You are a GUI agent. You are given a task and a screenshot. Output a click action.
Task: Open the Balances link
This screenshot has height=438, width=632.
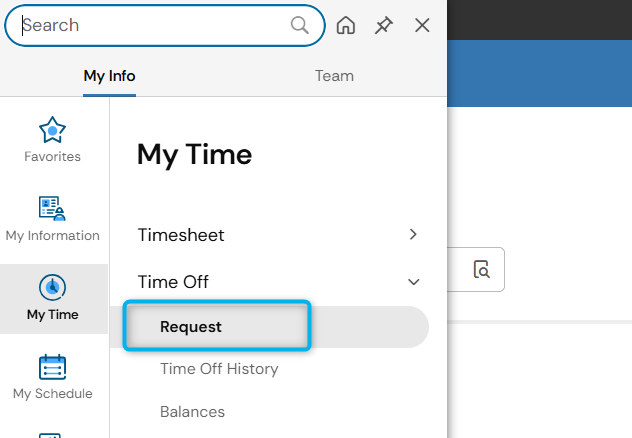tap(192, 412)
